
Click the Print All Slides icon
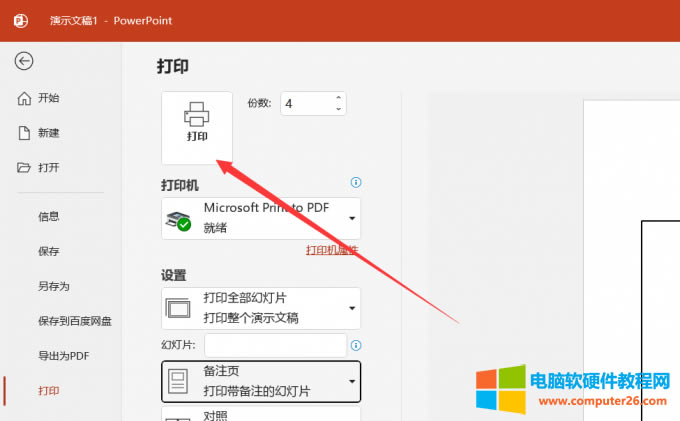[x=177, y=308]
